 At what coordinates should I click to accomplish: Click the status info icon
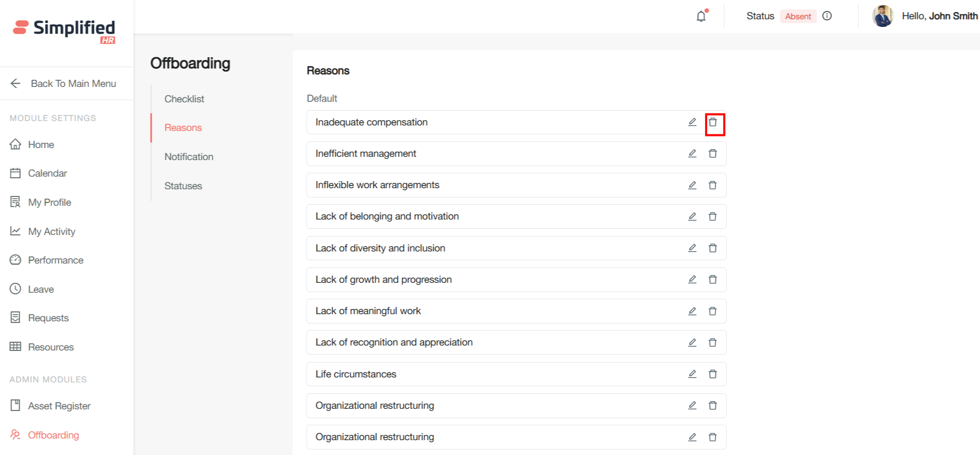[827, 16]
